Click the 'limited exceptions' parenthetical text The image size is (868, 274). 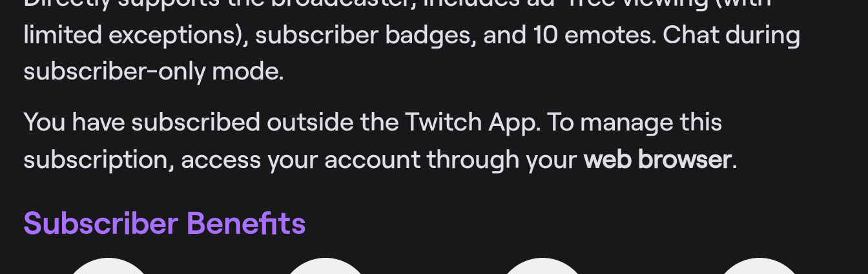click(130, 34)
